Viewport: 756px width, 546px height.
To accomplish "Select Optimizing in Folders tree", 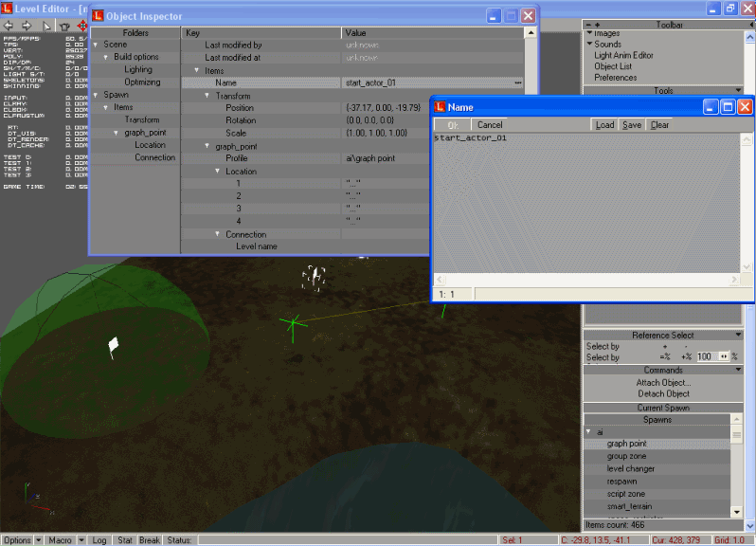I will (142, 82).
